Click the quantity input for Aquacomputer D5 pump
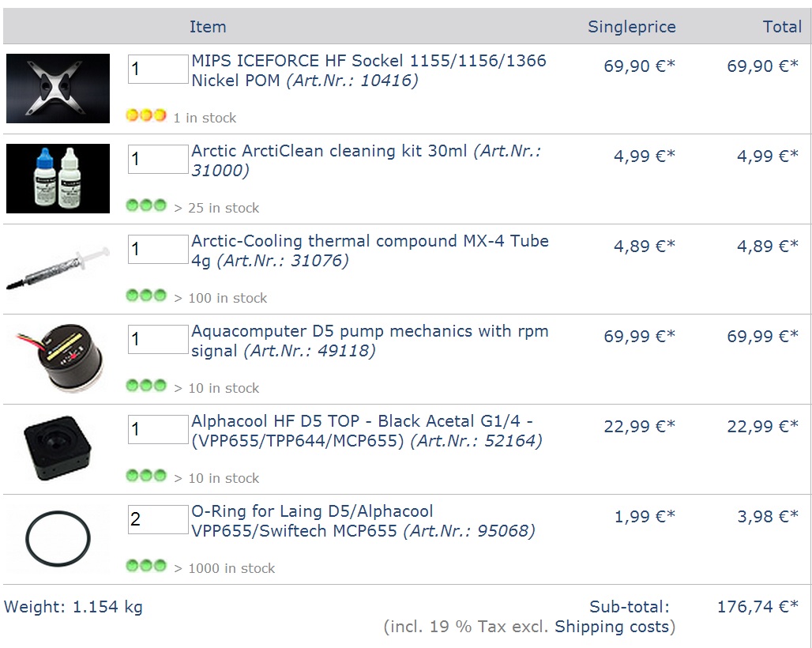The width and height of the screenshot is (812, 648). (x=158, y=339)
